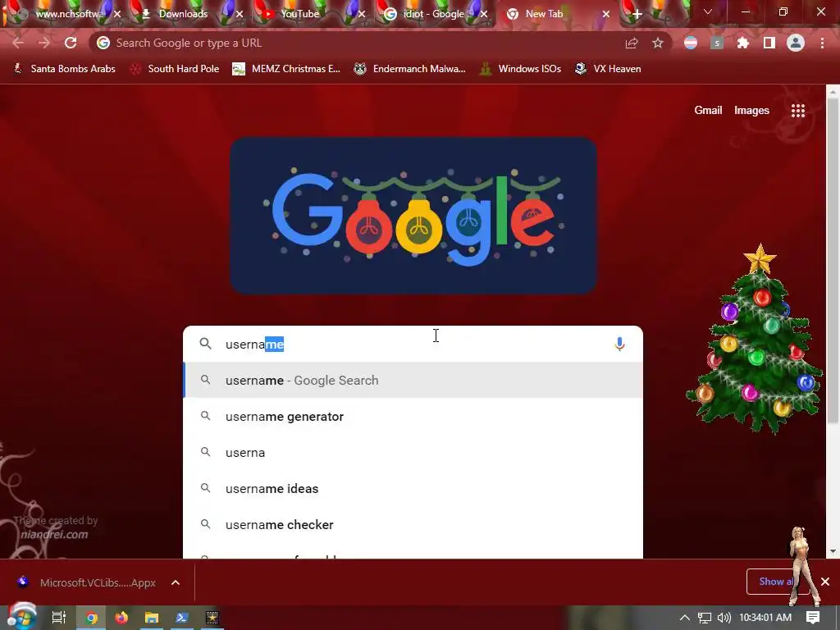Open the notification center icon
The height and width of the screenshot is (630, 840).
(813, 618)
